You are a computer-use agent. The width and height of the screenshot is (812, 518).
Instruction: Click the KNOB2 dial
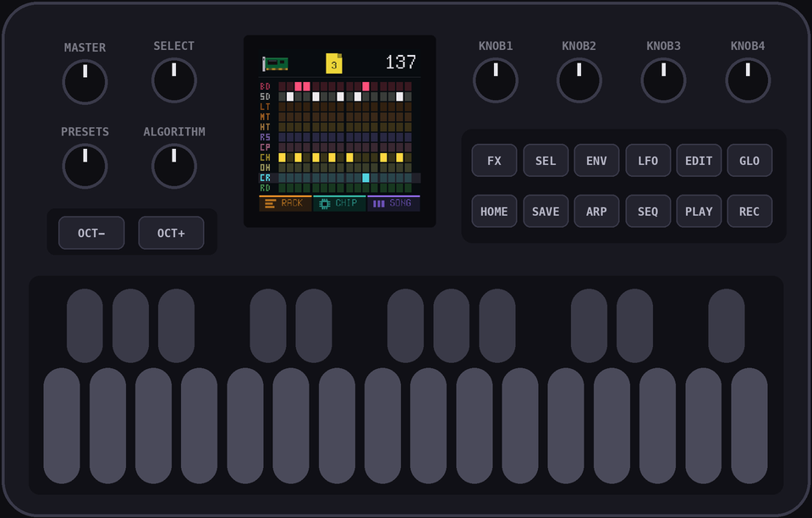point(579,80)
